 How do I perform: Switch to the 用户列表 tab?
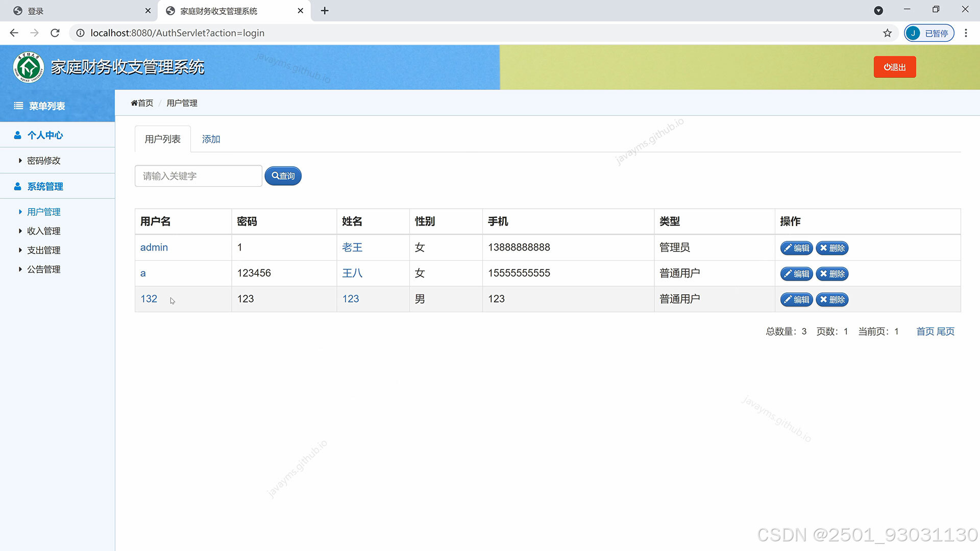coord(163,139)
